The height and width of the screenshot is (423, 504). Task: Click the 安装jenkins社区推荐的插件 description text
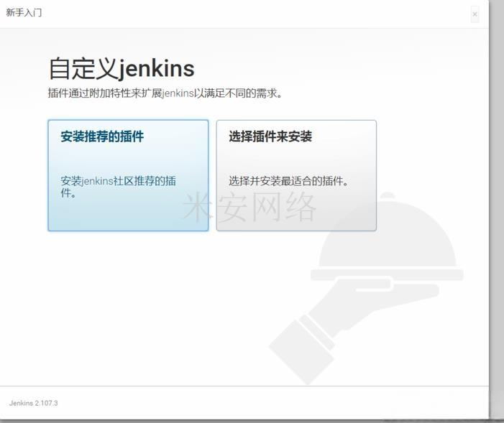[118, 187]
